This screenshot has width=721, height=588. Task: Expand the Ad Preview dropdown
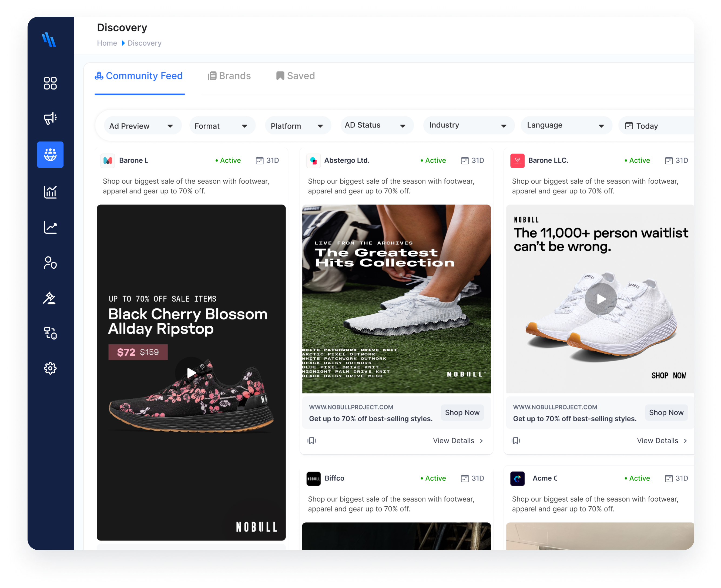tap(143, 126)
